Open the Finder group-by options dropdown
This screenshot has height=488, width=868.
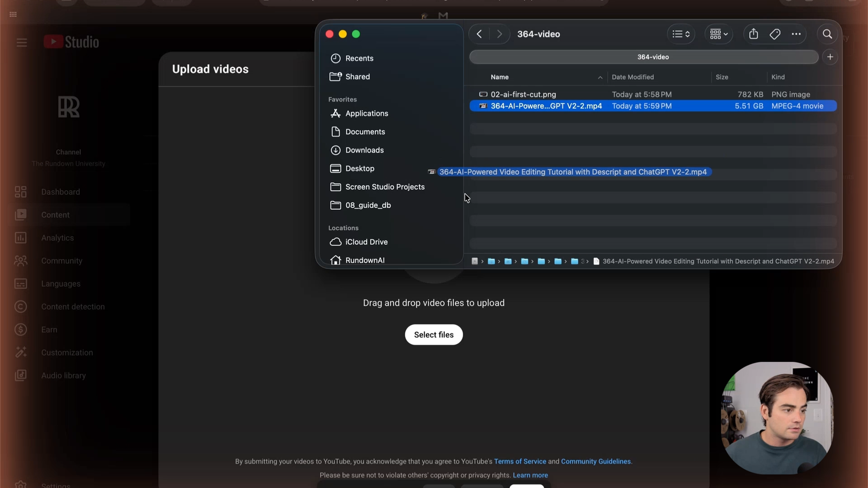coord(719,34)
